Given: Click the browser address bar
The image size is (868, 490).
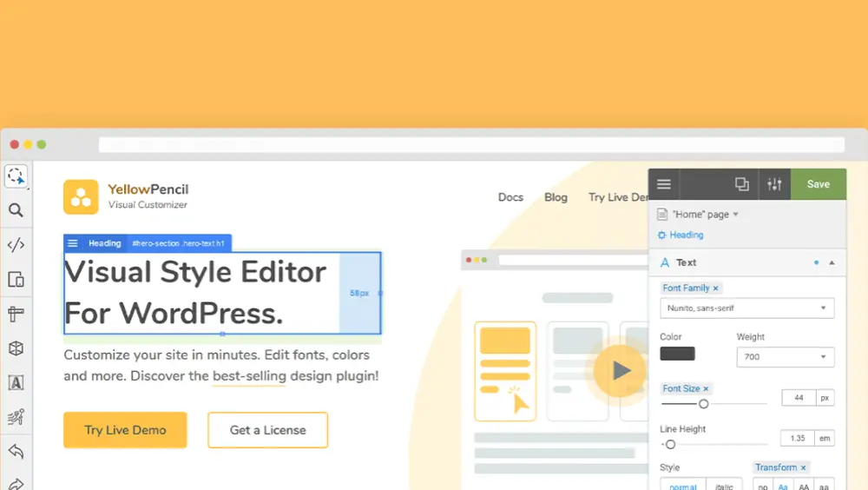Looking at the screenshot, I should [x=471, y=145].
